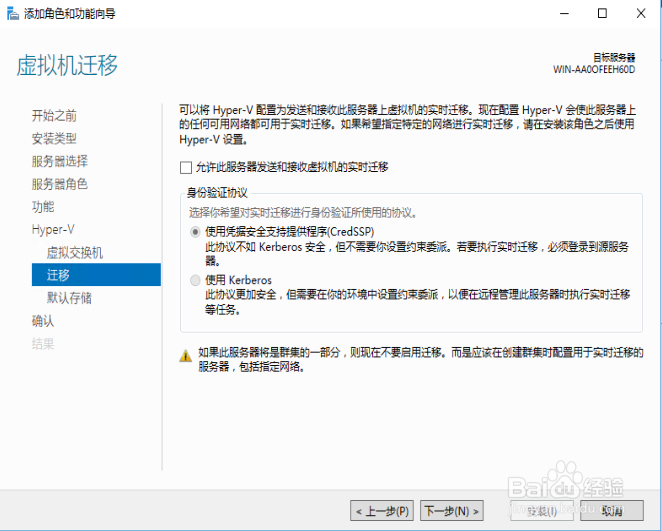The width and height of the screenshot is (662, 531).
Task: Open the 功能 step
Action: point(43,207)
